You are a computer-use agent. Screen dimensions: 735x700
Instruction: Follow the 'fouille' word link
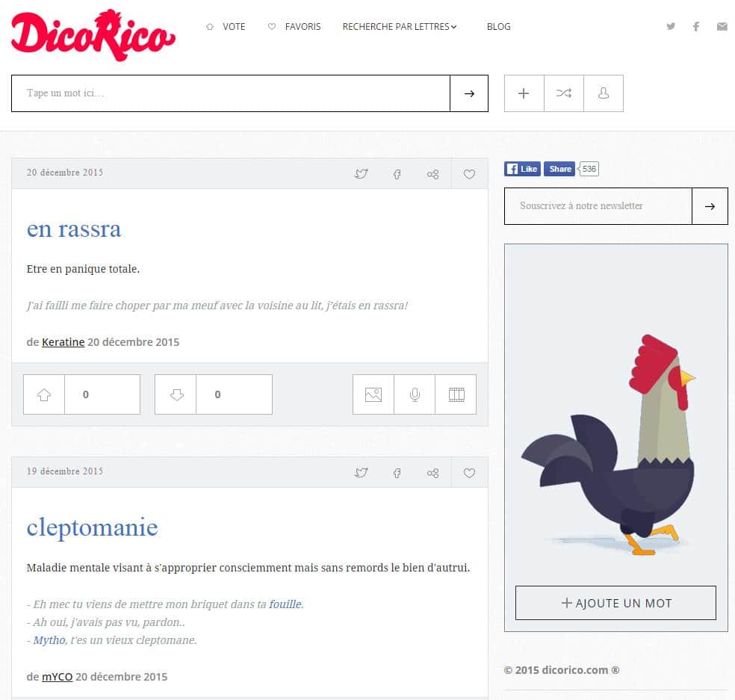pyautogui.click(x=285, y=604)
